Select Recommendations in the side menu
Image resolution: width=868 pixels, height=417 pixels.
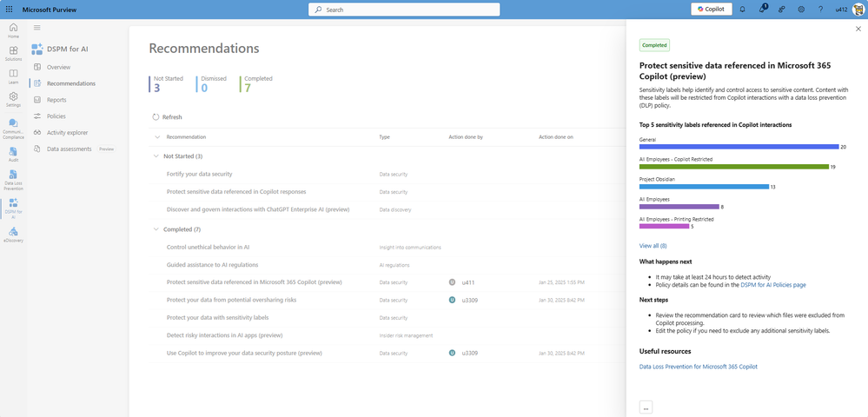(71, 83)
